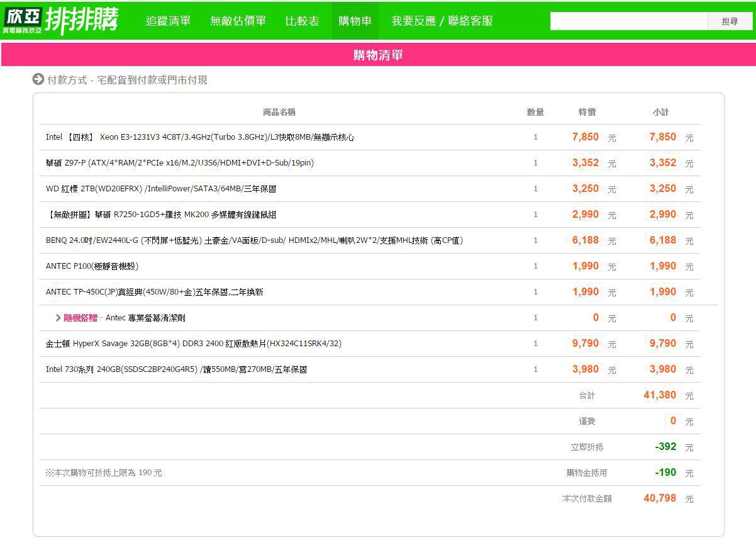Viewport: 756px width, 540px height.
Task: Click the arrow icon beside 付款方式
Action: coord(38,79)
